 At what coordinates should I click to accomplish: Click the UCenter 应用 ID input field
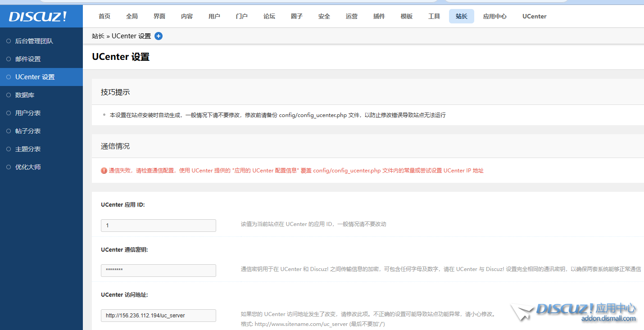pos(159,226)
